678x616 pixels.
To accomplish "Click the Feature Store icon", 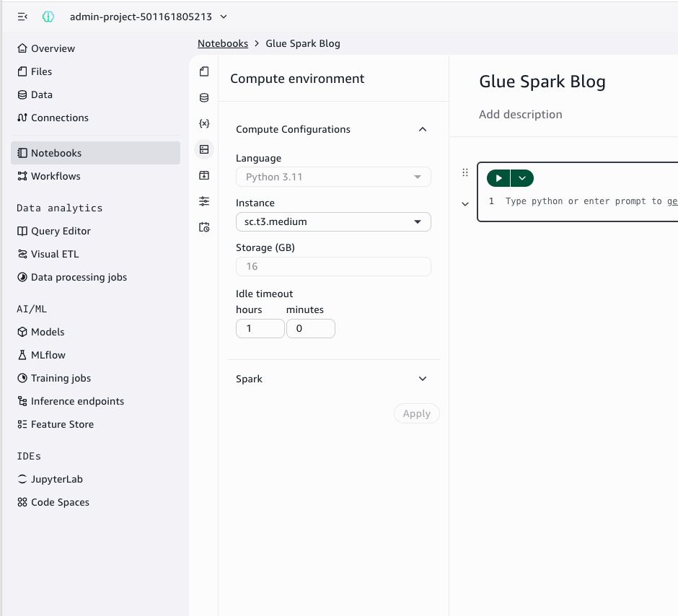I will point(22,425).
